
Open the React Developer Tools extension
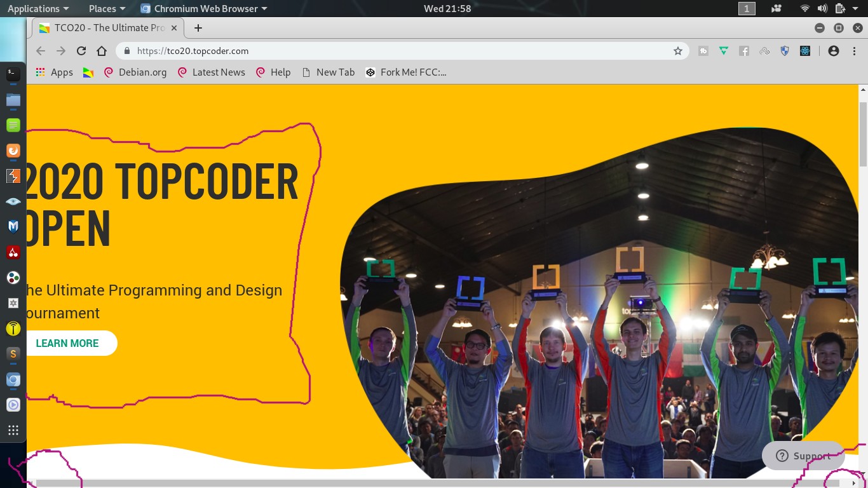pyautogui.click(x=805, y=51)
